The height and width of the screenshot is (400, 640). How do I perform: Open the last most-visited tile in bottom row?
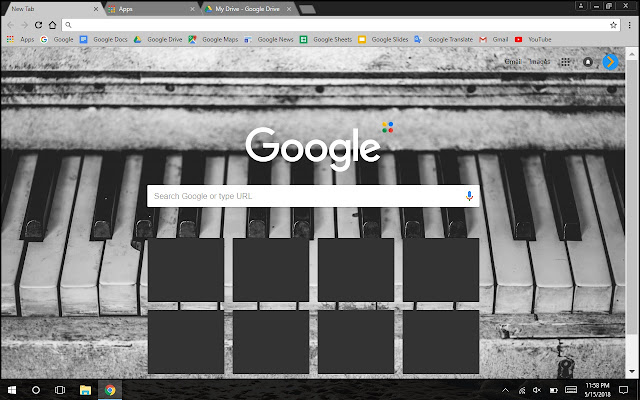click(441, 342)
